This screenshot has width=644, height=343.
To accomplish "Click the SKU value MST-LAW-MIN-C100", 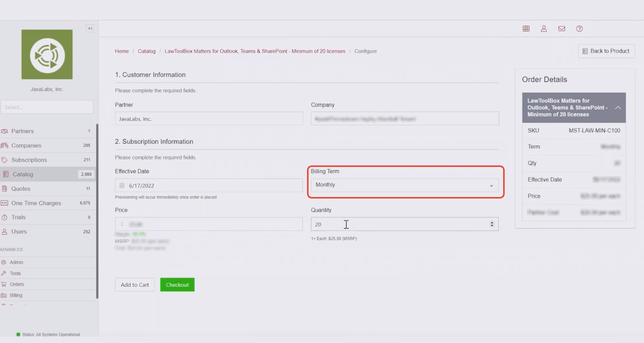I will pyautogui.click(x=594, y=131).
